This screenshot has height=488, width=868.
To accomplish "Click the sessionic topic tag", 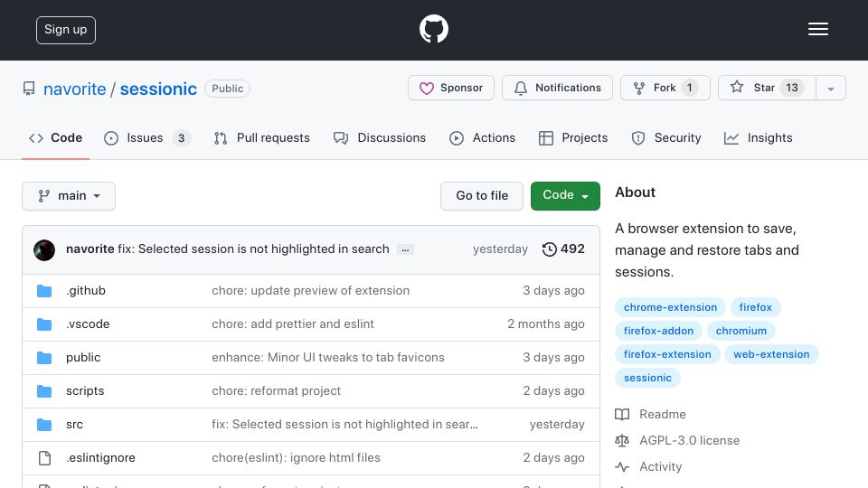I will (647, 378).
